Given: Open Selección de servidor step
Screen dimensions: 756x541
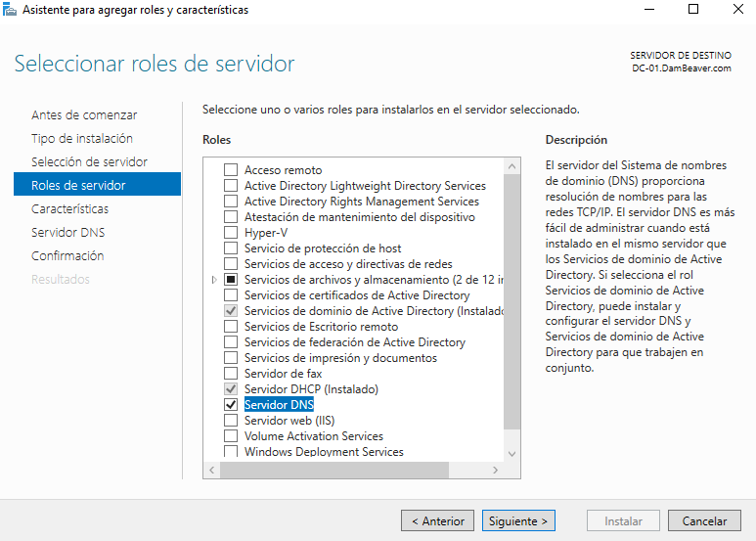Looking at the screenshot, I should (x=89, y=161).
